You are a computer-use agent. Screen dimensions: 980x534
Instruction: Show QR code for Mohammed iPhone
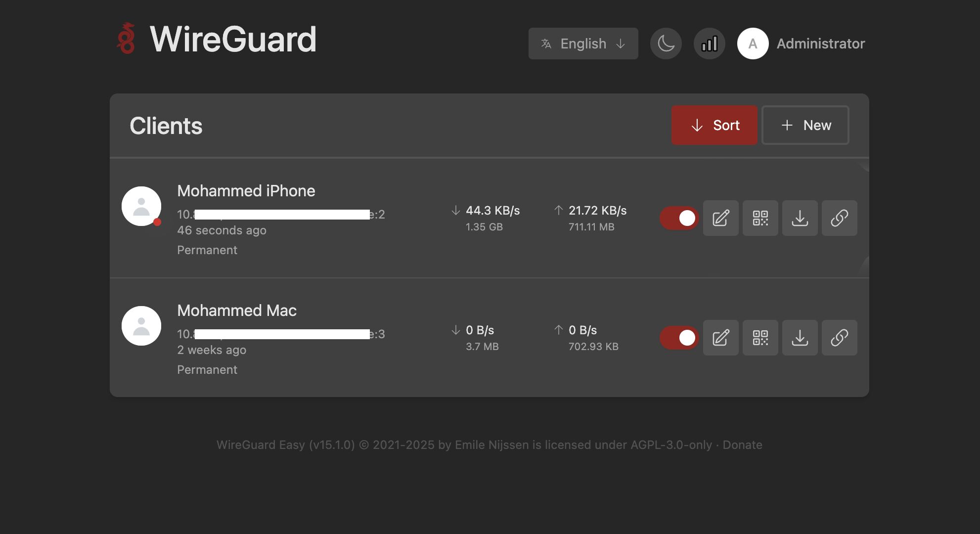[760, 218]
